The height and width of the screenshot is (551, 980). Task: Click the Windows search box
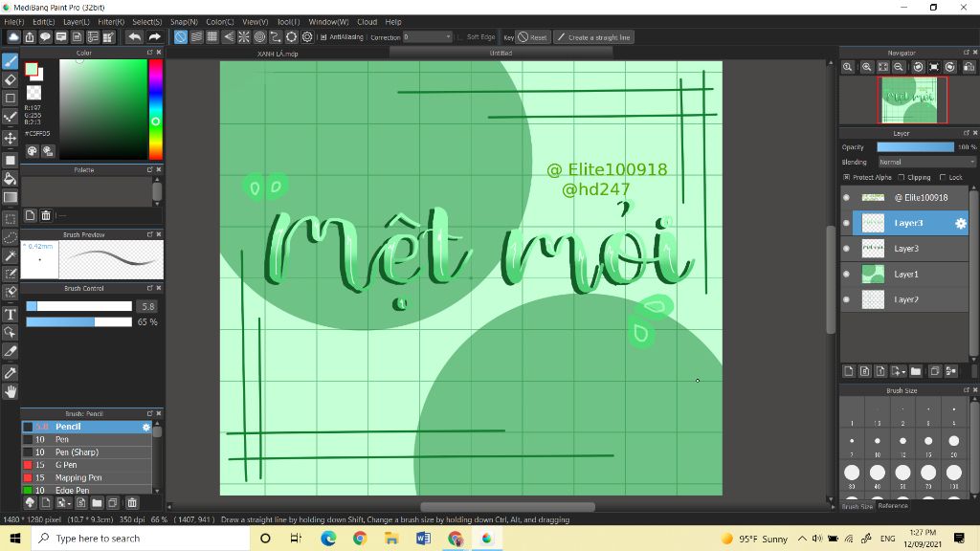point(141,538)
